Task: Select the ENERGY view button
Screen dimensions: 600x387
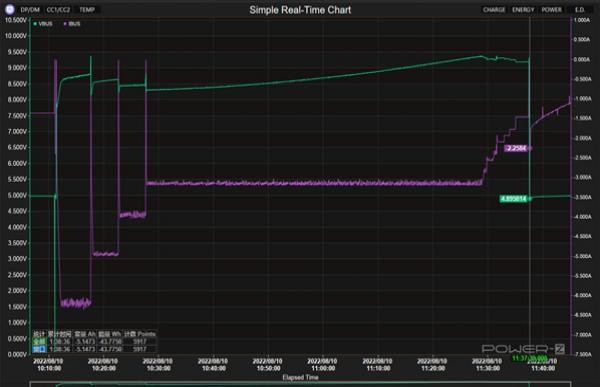Action: pos(523,10)
